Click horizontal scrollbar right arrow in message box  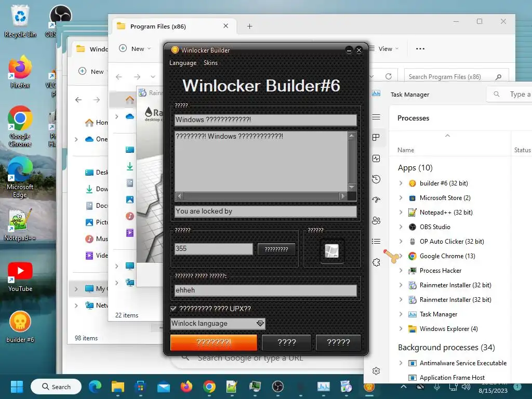[x=343, y=196]
